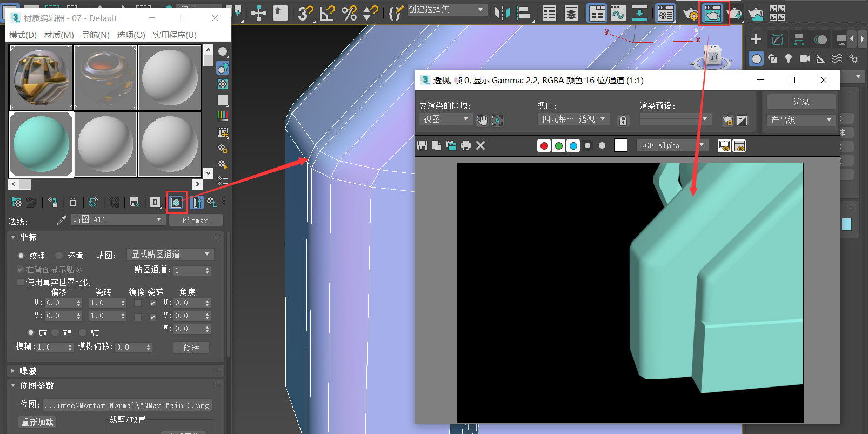868x434 pixels.
Task: Open Render Setup from the main toolbar
Action: (690, 14)
